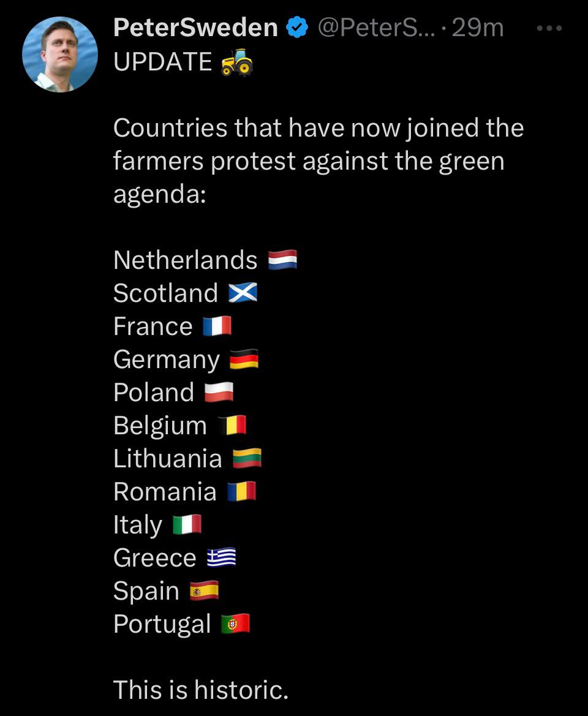The width and height of the screenshot is (588, 716).
Task: Click the blue verified badge
Action: coord(298,28)
